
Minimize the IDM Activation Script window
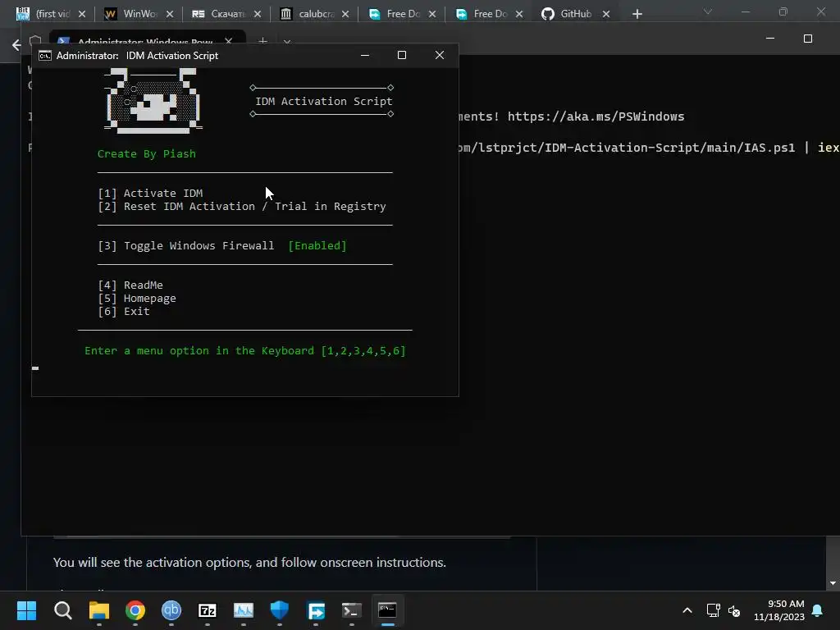pyautogui.click(x=365, y=55)
